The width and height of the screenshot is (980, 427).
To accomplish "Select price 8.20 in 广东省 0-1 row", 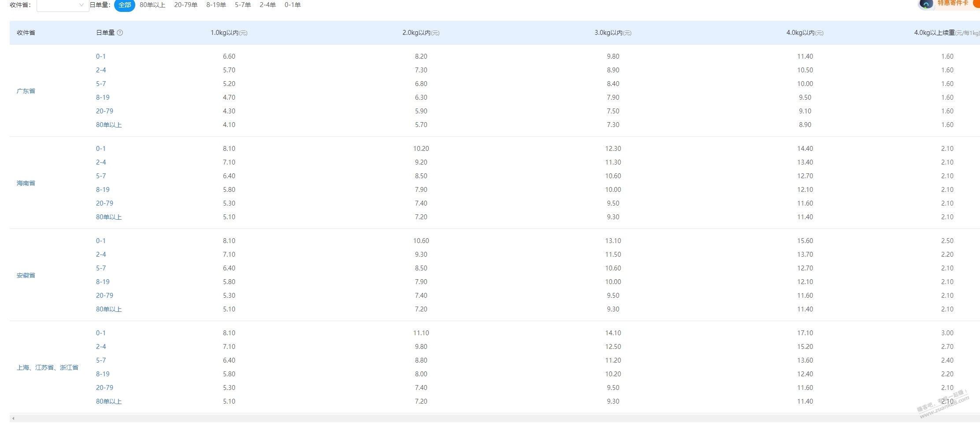I will [x=421, y=56].
